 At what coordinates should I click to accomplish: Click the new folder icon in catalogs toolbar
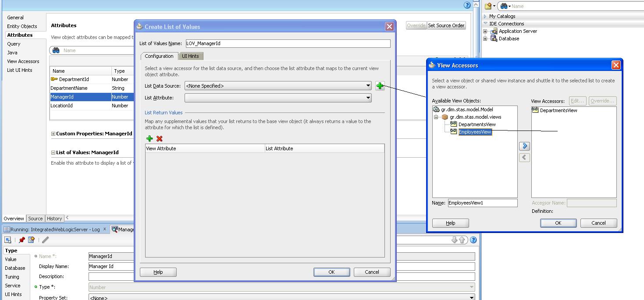coord(488,6)
